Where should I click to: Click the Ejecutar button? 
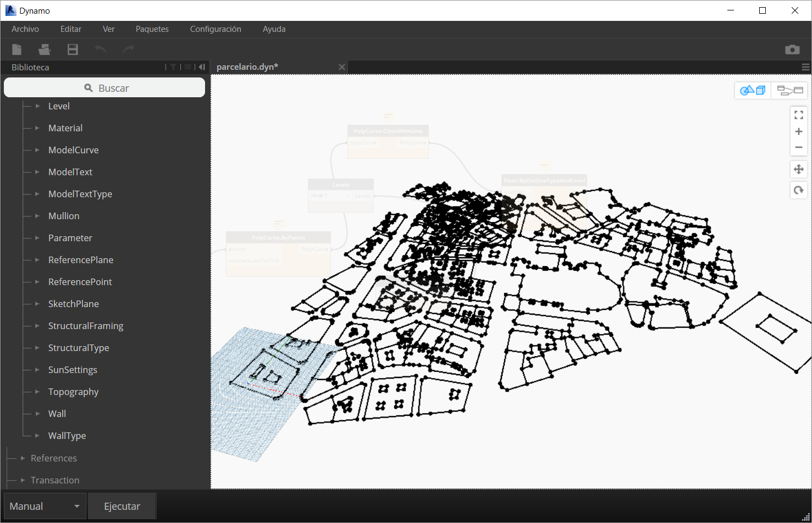(x=122, y=506)
